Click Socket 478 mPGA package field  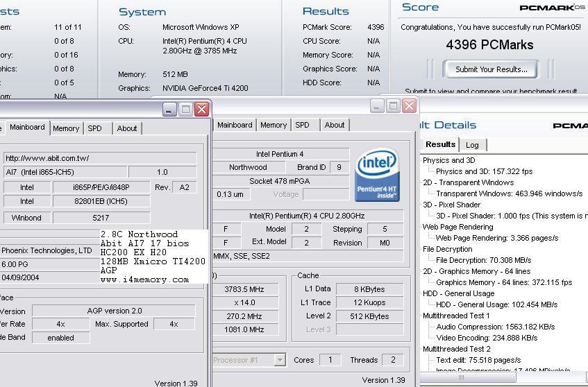click(280, 181)
